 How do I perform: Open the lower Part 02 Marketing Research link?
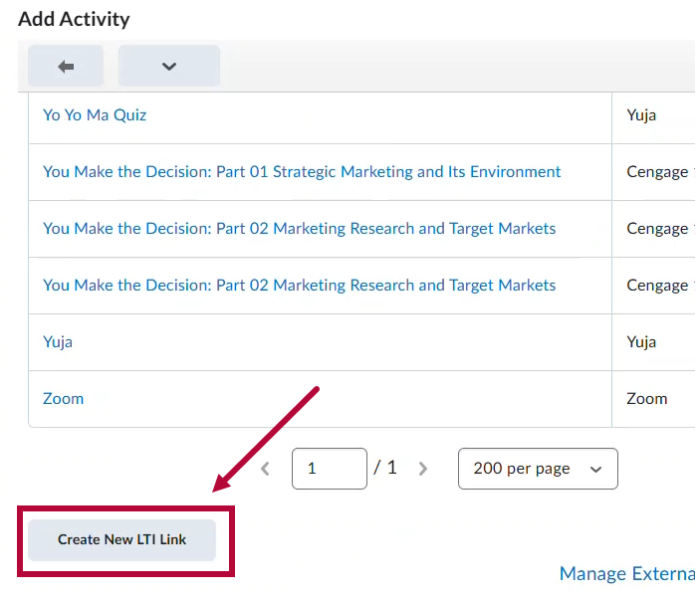299,286
